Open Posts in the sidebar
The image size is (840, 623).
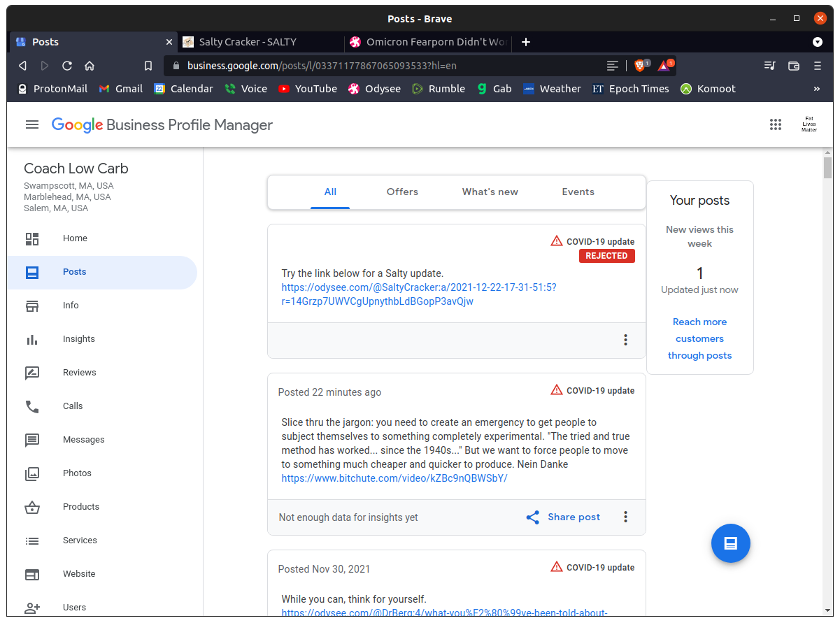(x=102, y=272)
